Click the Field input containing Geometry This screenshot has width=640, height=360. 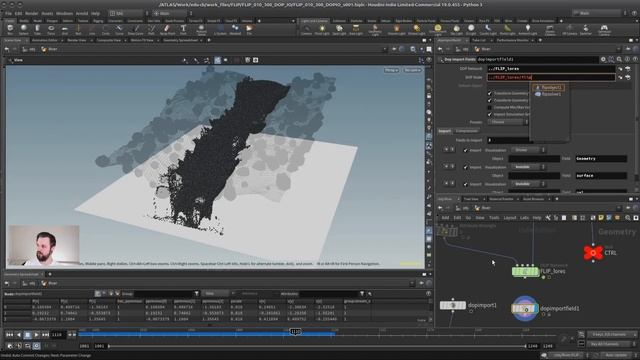coord(601,158)
